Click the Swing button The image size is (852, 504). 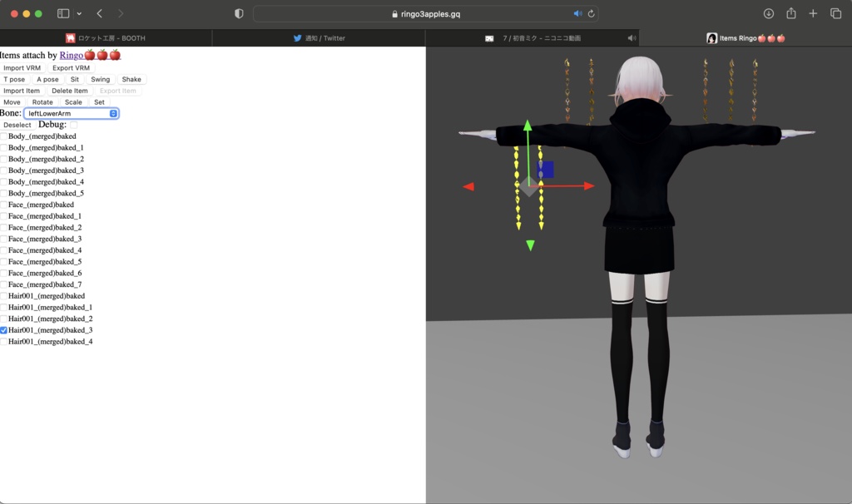(100, 79)
